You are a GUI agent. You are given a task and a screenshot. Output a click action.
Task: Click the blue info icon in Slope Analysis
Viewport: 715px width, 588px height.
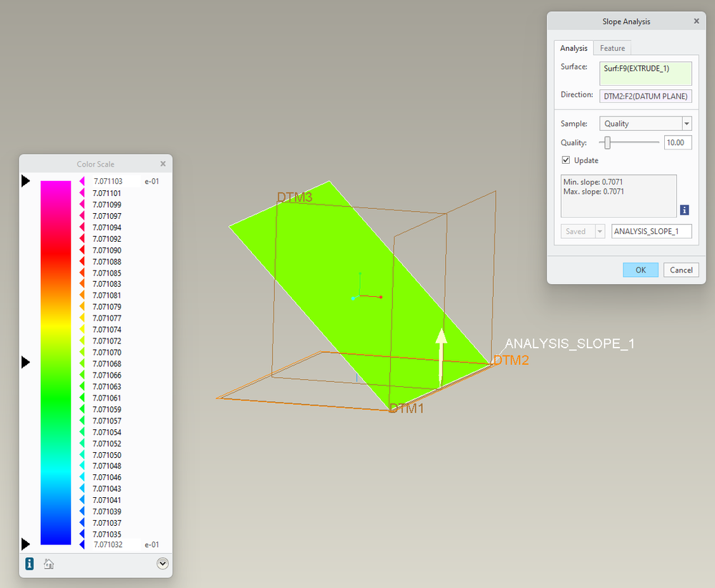684,210
